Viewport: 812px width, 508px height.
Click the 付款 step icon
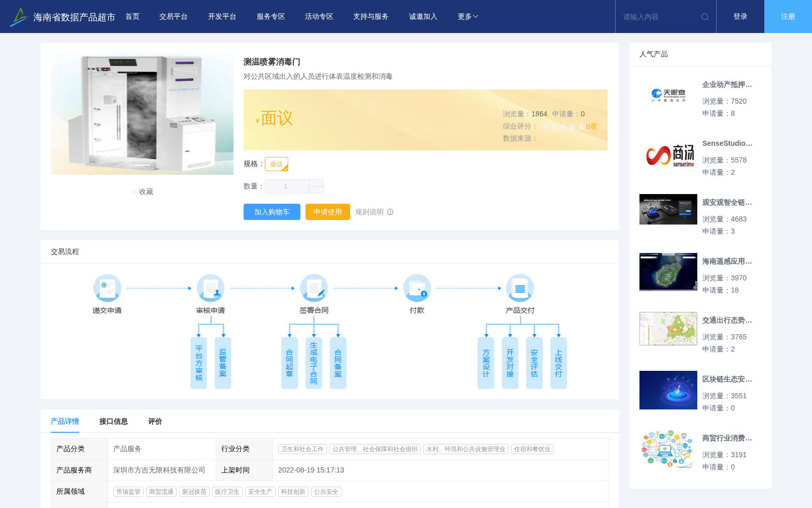pyautogui.click(x=417, y=288)
